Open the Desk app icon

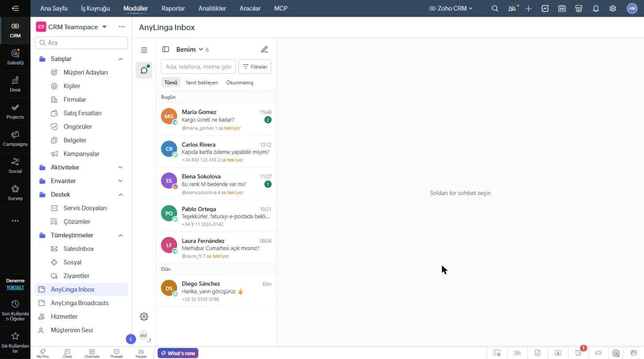(x=15, y=84)
